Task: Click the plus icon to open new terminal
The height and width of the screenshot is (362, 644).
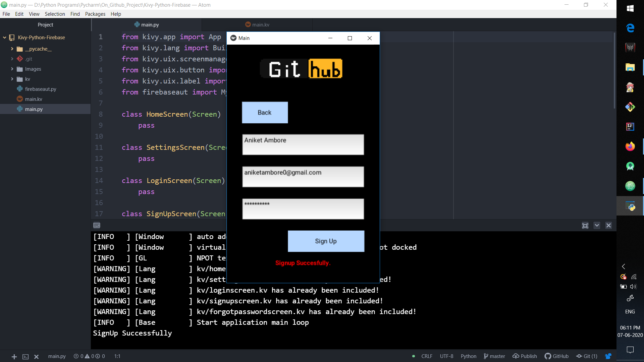Action: coord(14,357)
